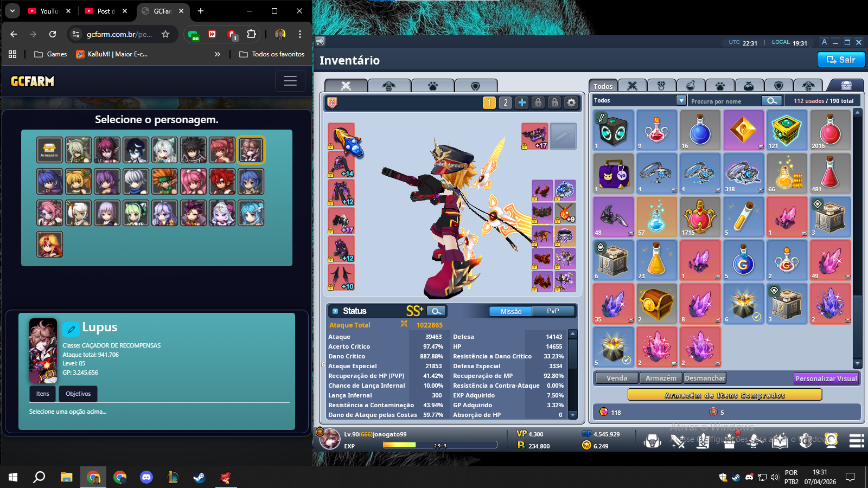Screen dimensions: 868x488
Task: Open File Explorer from the taskbar
Action: (66, 477)
